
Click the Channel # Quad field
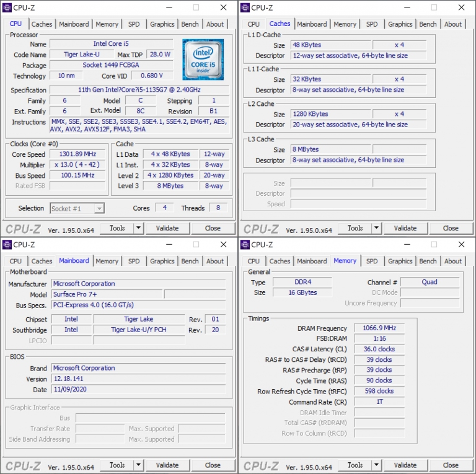tap(430, 282)
